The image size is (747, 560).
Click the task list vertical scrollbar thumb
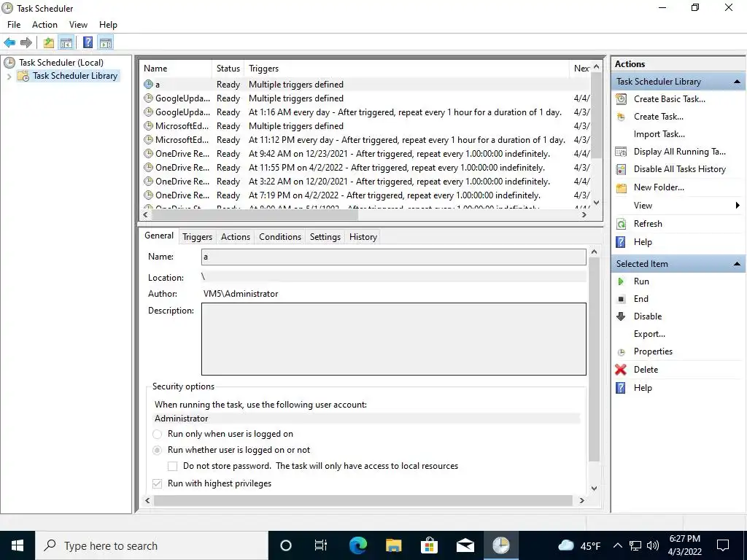(x=596, y=115)
